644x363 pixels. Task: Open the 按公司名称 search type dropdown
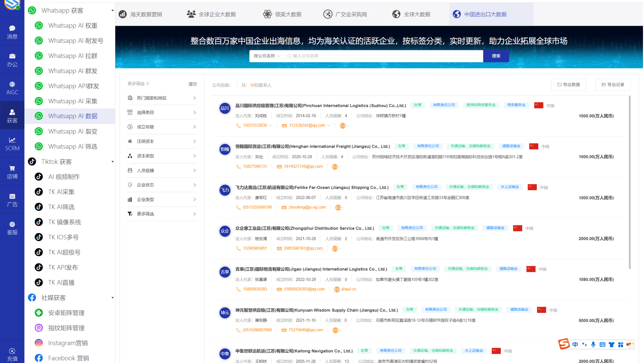click(266, 56)
